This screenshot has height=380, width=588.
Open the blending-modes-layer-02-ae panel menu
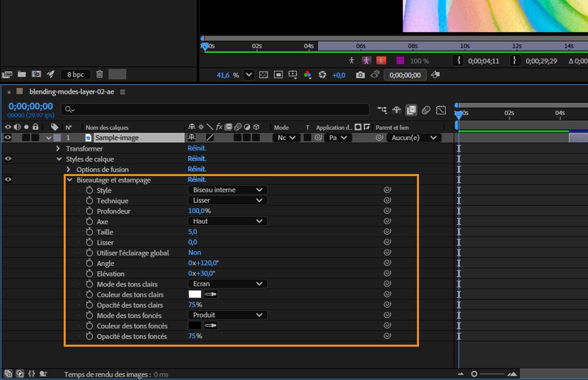coord(122,92)
